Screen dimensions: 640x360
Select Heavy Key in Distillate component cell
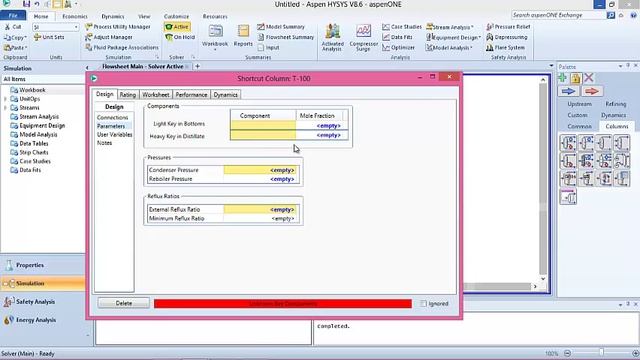click(263, 135)
